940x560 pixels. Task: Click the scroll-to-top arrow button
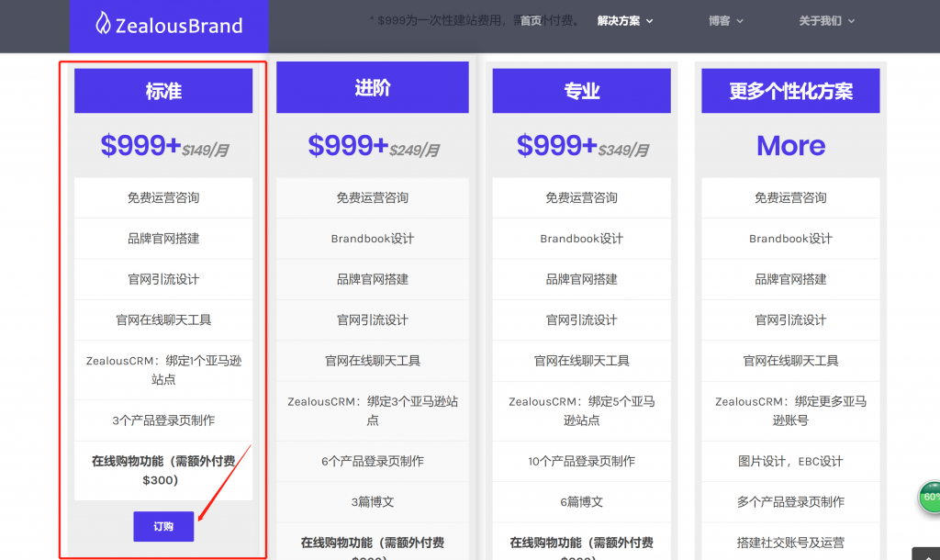(926, 554)
